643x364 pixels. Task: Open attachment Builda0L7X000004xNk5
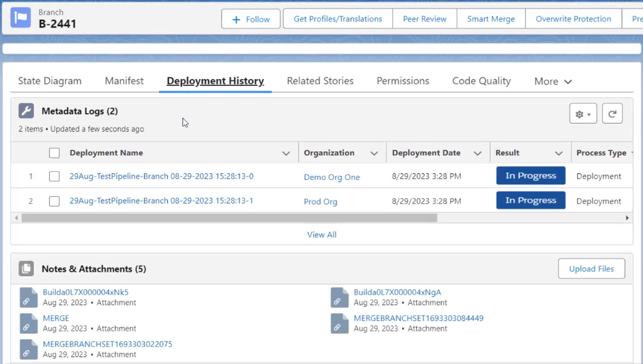86,292
